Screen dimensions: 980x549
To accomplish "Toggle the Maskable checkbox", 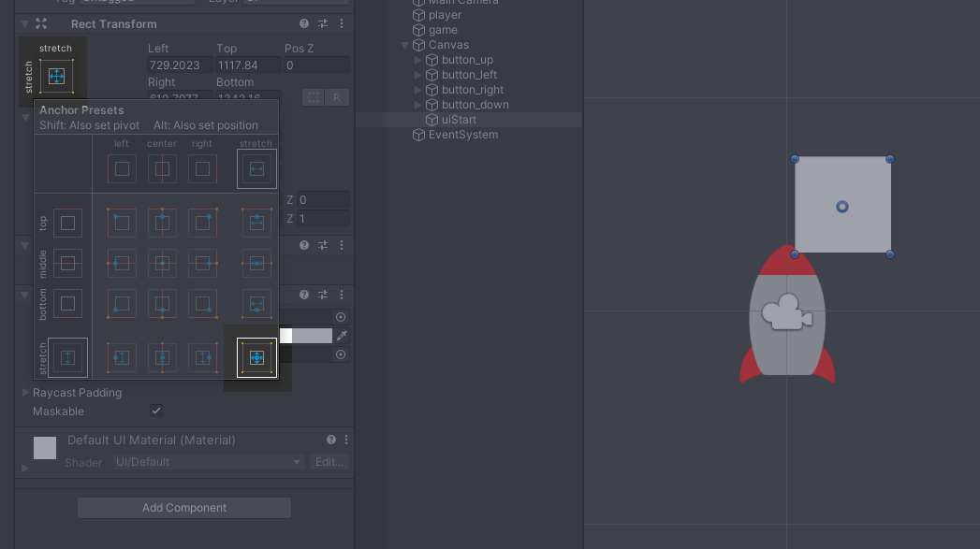I will coord(156,411).
